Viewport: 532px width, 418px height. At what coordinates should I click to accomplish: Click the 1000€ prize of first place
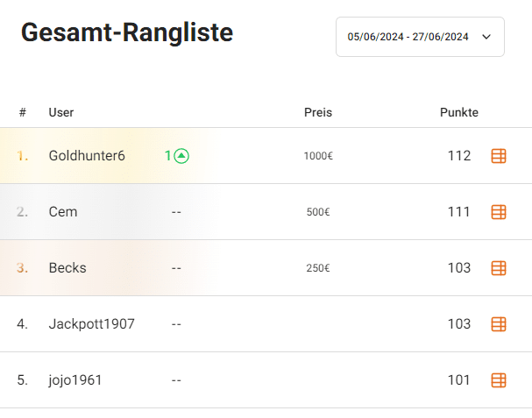tap(318, 157)
